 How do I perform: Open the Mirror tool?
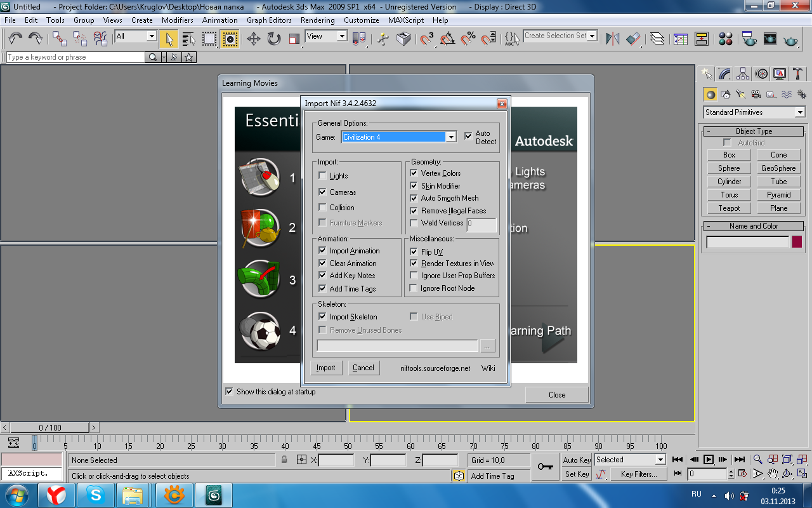pos(612,39)
